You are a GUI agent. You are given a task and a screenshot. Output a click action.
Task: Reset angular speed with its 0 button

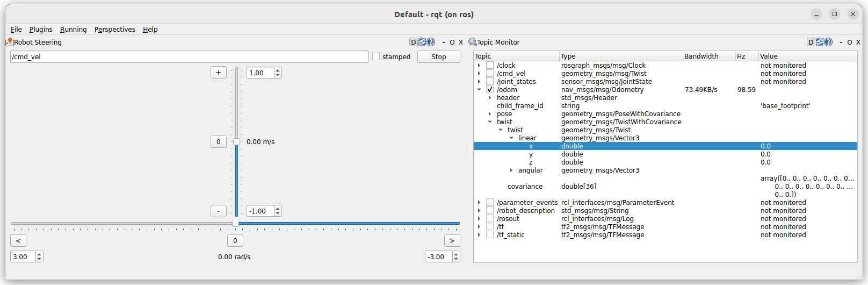235,241
